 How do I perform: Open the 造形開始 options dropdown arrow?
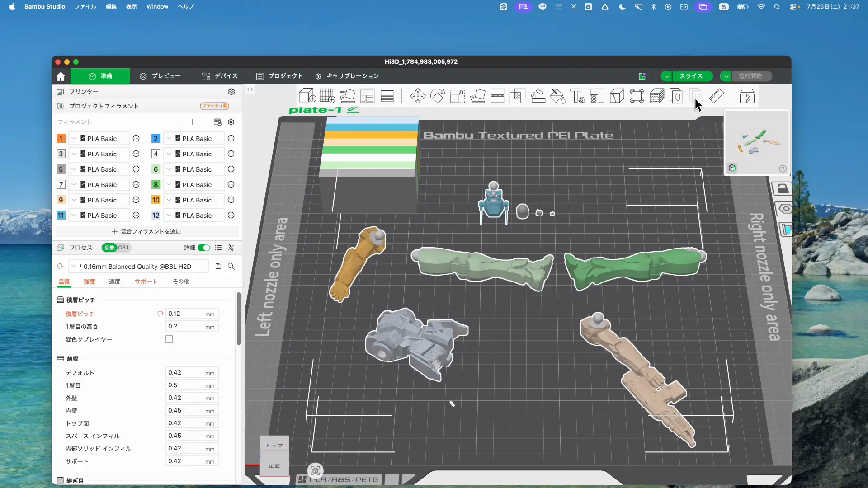click(x=726, y=76)
